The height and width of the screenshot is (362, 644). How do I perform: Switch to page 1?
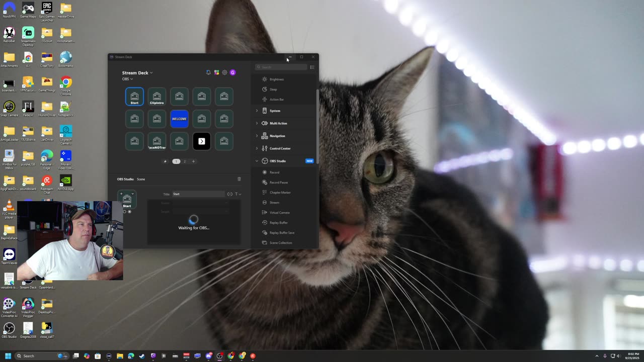tap(176, 161)
